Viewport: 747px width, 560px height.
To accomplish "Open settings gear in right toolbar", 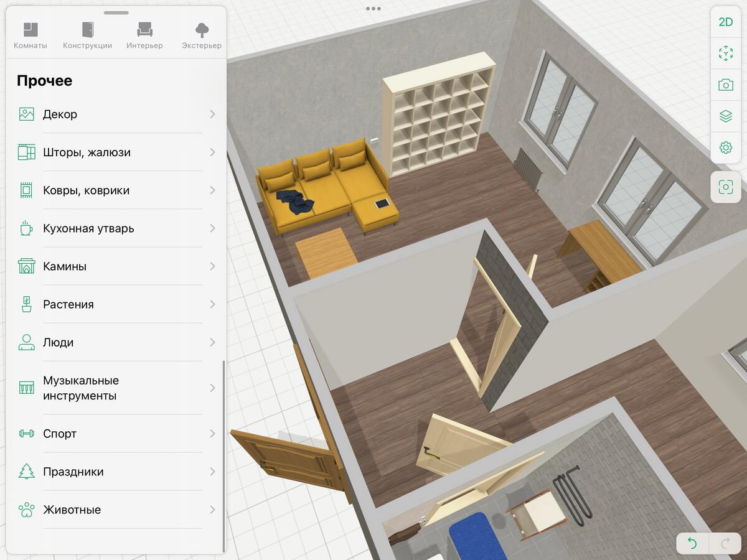I will 725,147.
